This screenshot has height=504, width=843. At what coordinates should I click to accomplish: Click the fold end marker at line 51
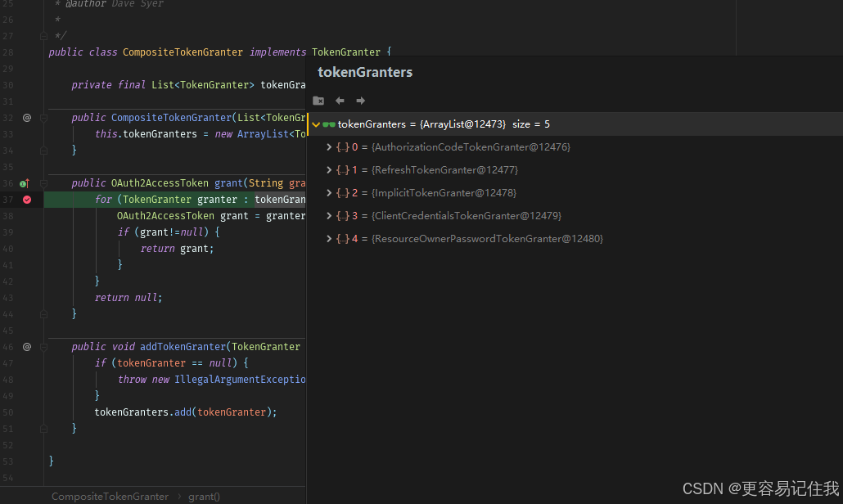pyautogui.click(x=44, y=428)
